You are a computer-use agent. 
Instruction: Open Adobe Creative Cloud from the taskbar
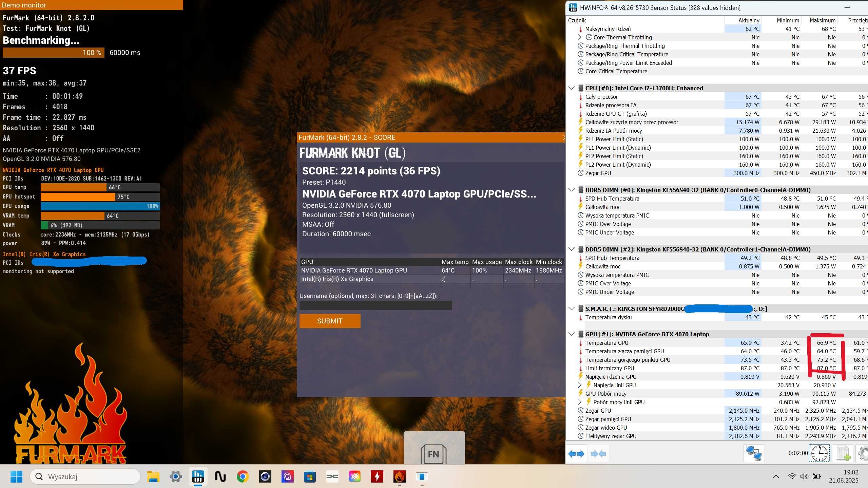[x=354, y=476]
